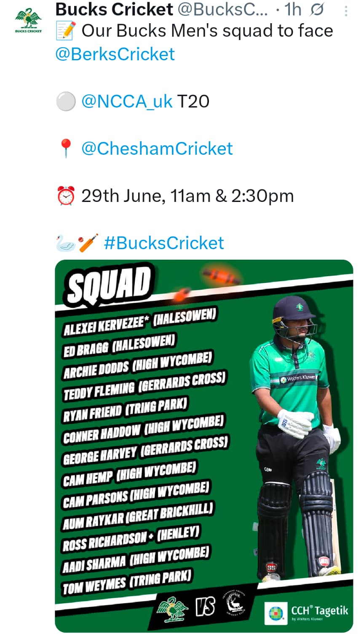The width and height of the screenshot is (364, 640).
Task: Tap the swan emoji before the hashtag
Action: coord(66,244)
